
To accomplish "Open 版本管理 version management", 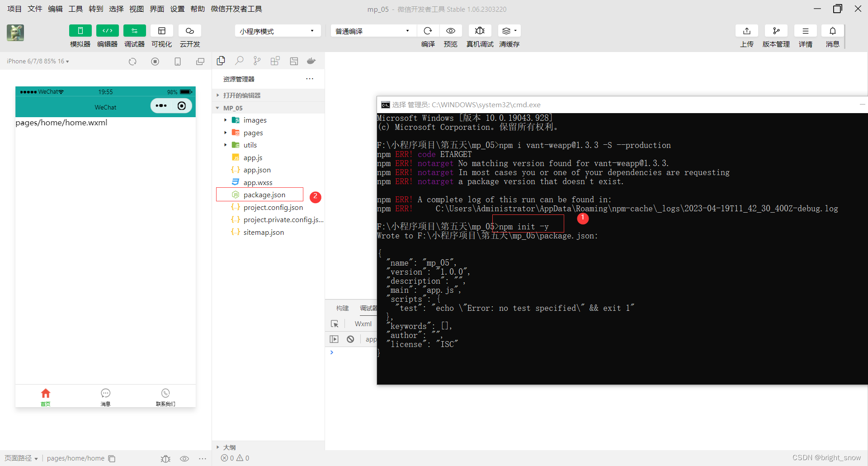I will 776,31.
